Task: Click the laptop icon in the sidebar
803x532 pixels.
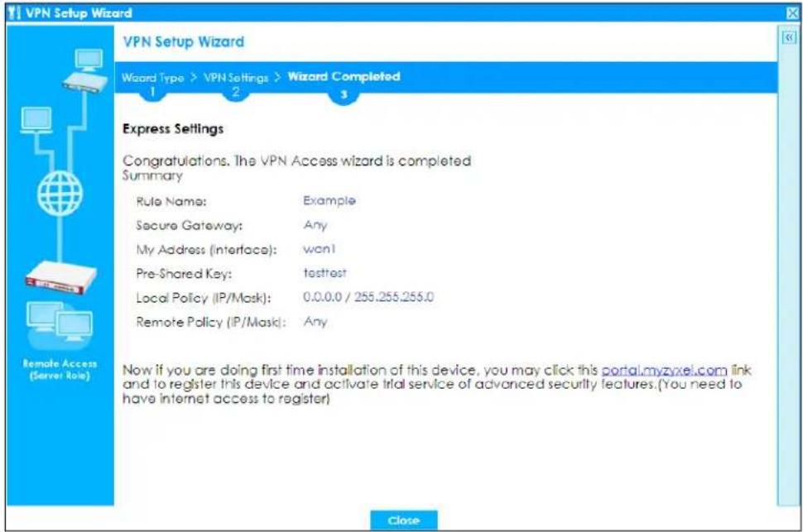Action: 36,120
